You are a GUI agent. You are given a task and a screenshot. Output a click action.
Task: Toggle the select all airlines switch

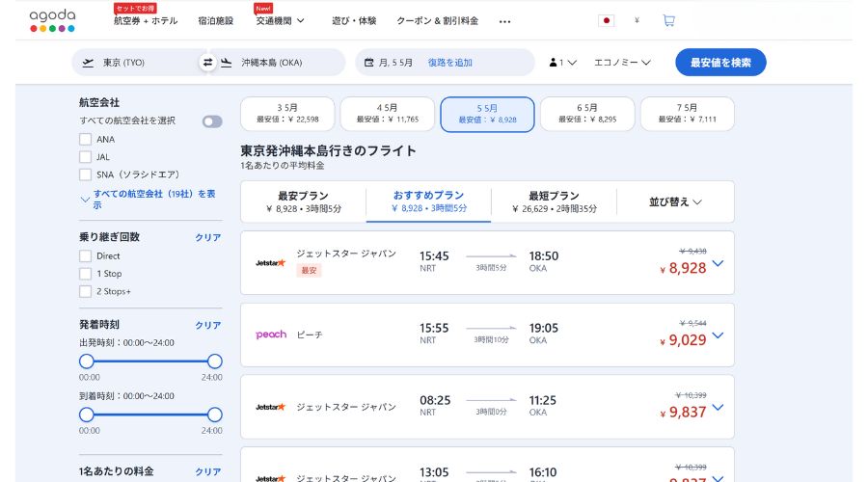click(212, 121)
